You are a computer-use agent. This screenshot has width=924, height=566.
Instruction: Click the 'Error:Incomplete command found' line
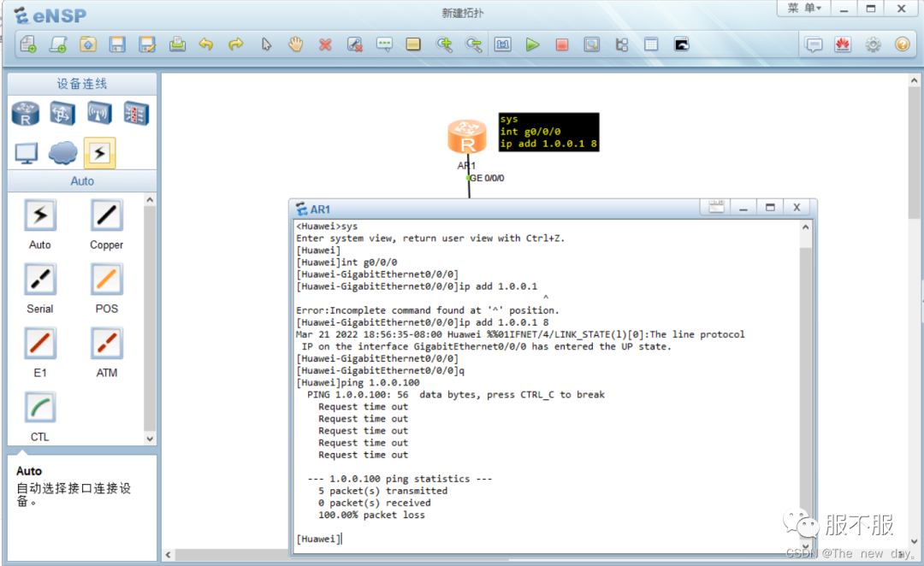(427, 310)
